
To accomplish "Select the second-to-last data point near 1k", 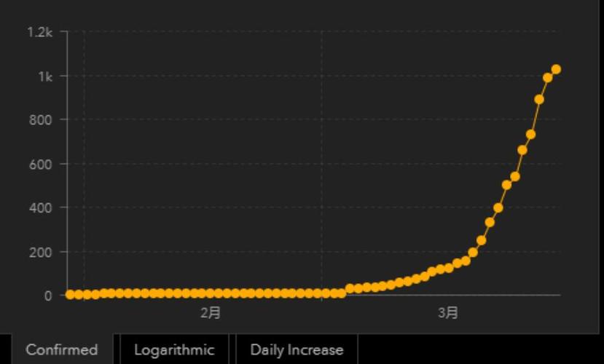I will tap(547, 78).
